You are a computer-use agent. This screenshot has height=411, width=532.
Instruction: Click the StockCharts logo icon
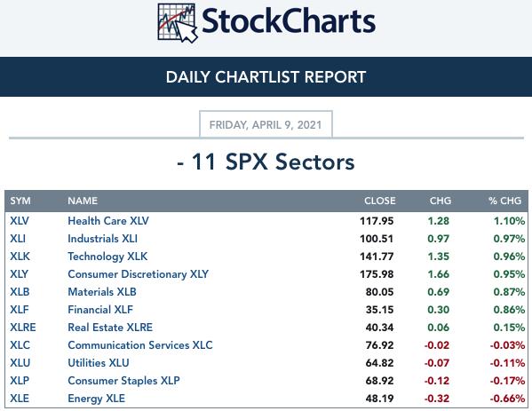pyautogui.click(x=178, y=23)
